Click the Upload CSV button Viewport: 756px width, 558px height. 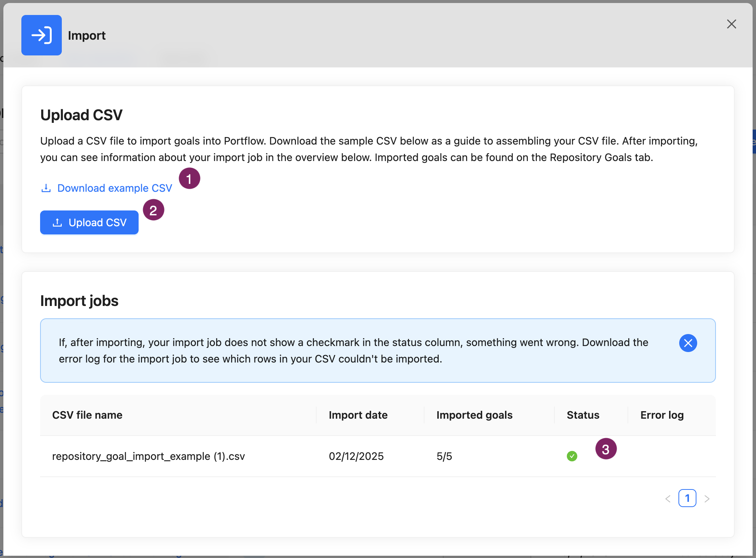(89, 222)
